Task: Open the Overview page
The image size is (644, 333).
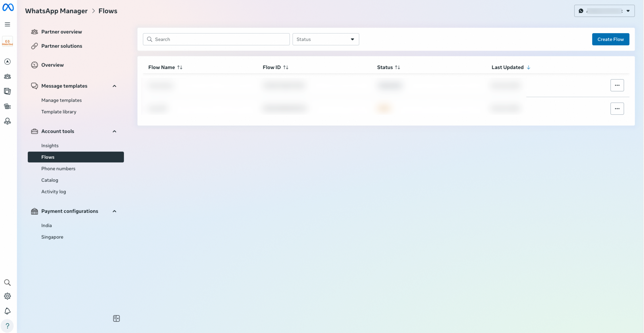Action: [52, 65]
